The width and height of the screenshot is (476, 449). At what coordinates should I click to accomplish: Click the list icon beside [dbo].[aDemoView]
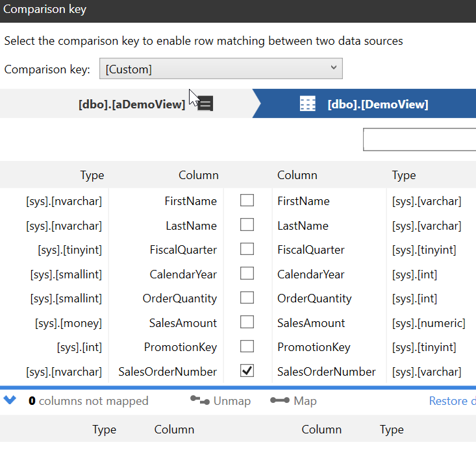[x=205, y=104]
